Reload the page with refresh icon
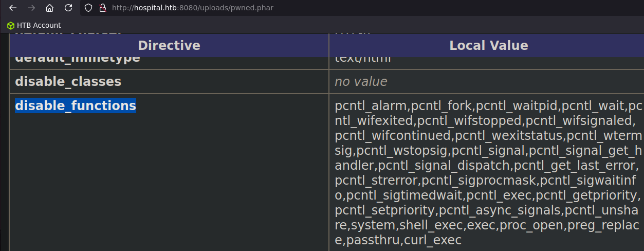The height and width of the screenshot is (251, 644). click(x=68, y=8)
